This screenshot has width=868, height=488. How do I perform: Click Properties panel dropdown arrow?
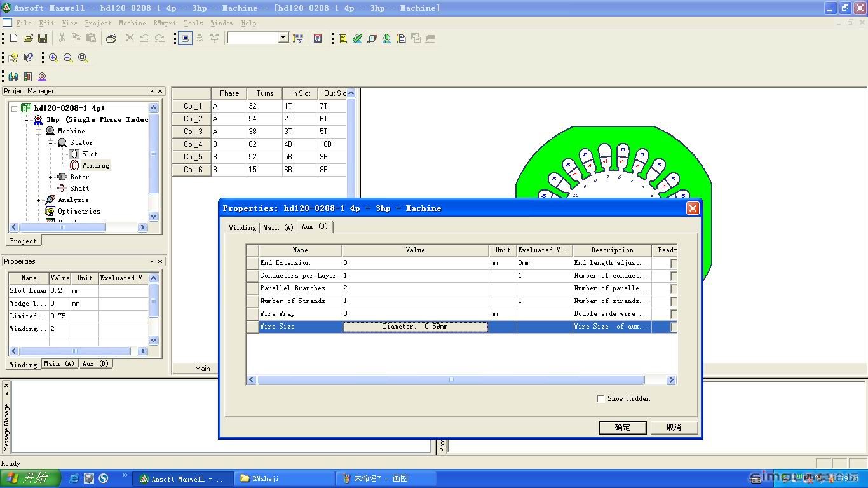[x=152, y=261]
